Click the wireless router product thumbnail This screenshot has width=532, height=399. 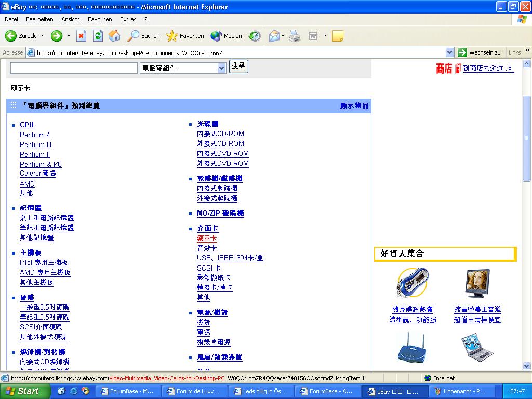pyautogui.click(x=411, y=348)
